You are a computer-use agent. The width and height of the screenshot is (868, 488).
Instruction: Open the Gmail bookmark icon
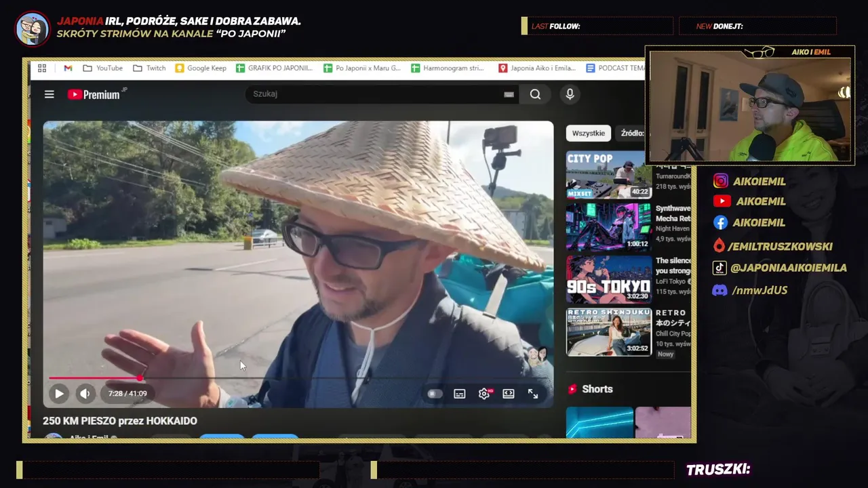coord(68,68)
